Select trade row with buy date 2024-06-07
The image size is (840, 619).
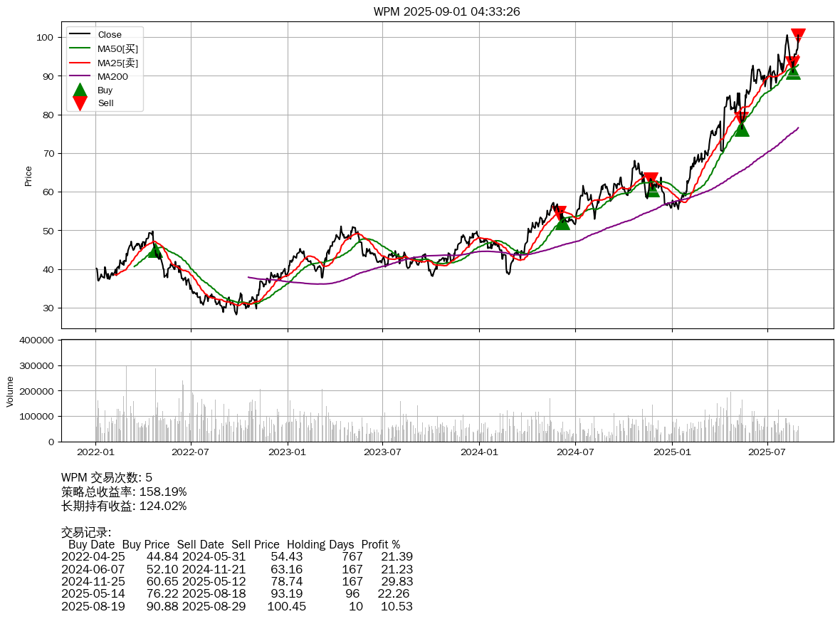(236, 569)
